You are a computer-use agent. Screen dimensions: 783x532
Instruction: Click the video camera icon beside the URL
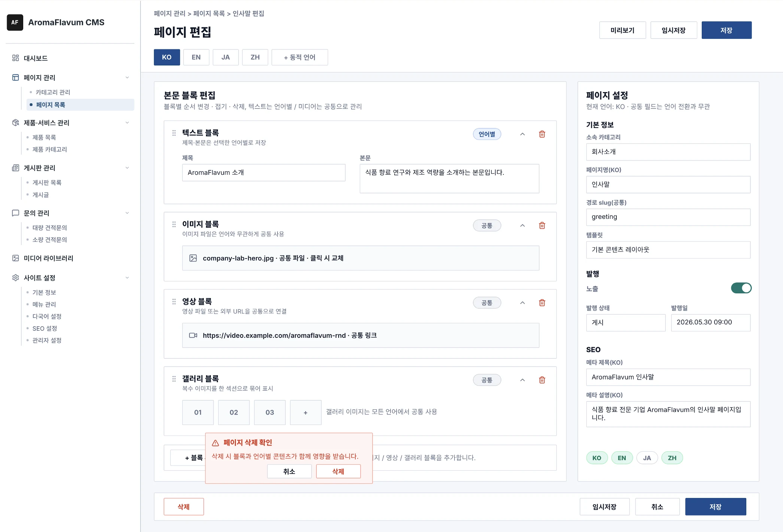coord(193,335)
